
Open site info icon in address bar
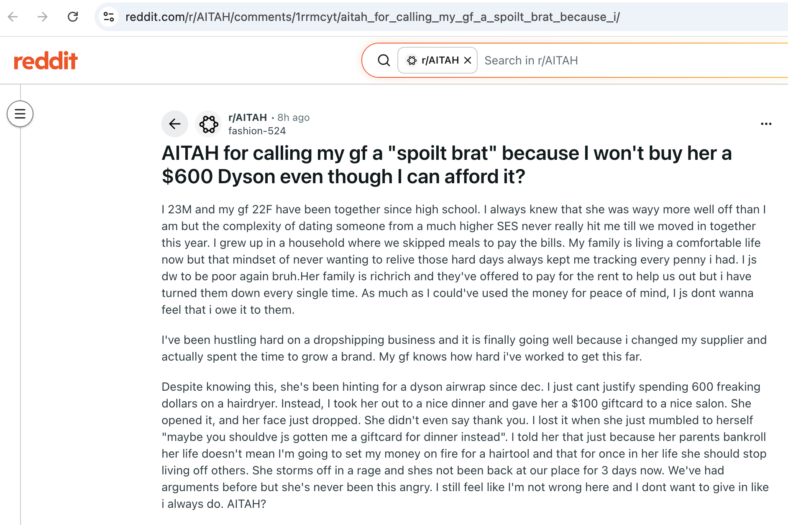pos(109,17)
